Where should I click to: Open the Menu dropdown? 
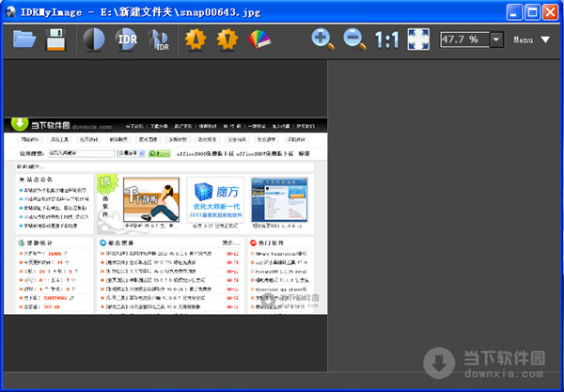tap(532, 39)
